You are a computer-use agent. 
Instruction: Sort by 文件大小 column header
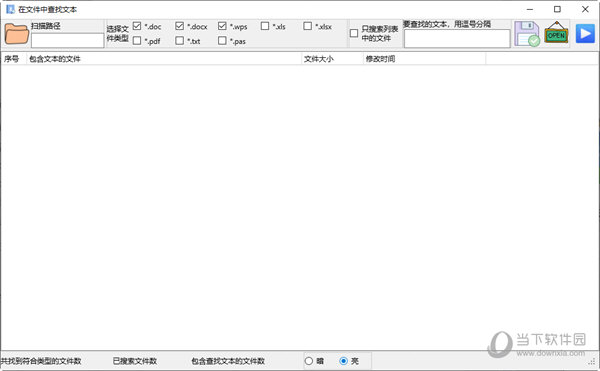[x=332, y=59]
